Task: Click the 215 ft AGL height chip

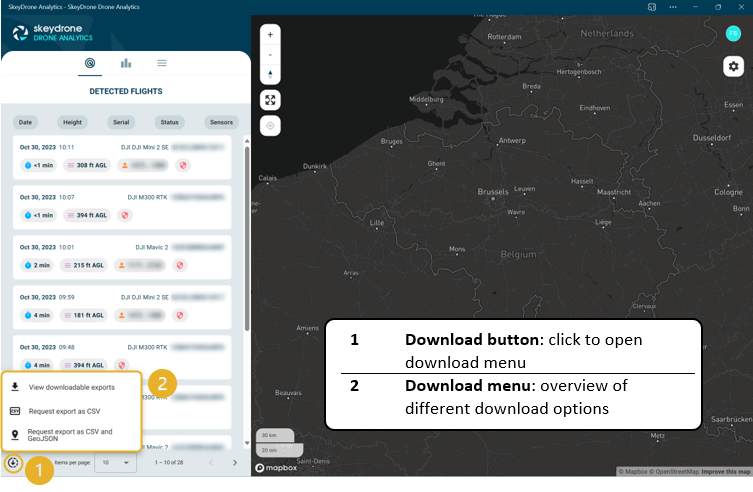Action: (84, 265)
